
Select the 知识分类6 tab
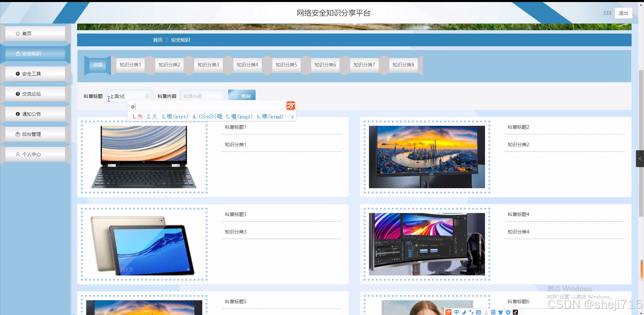tap(325, 65)
